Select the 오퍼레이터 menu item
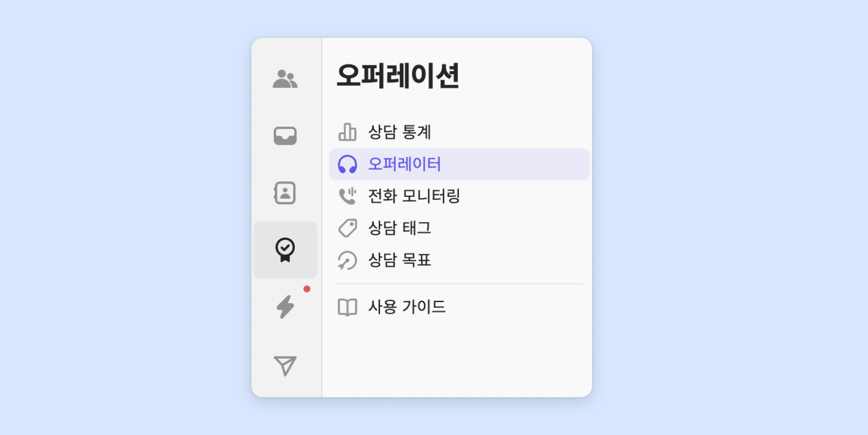Viewport: 868px width, 435px height. (x=405, y=165)
